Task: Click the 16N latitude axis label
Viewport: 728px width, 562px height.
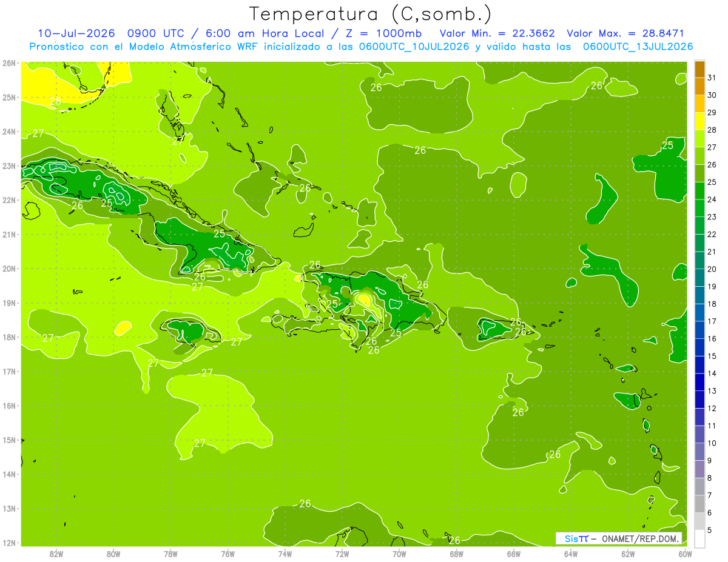Action: click(8, 406)
